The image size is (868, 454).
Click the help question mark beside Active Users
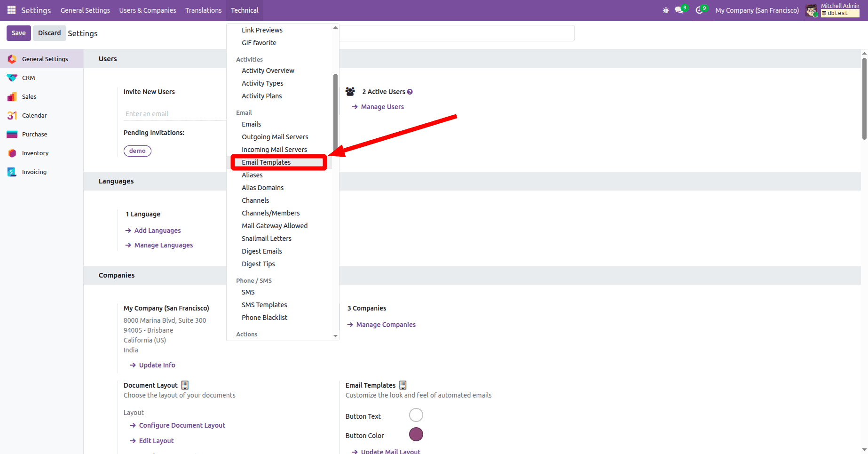(x=410, y=92)
